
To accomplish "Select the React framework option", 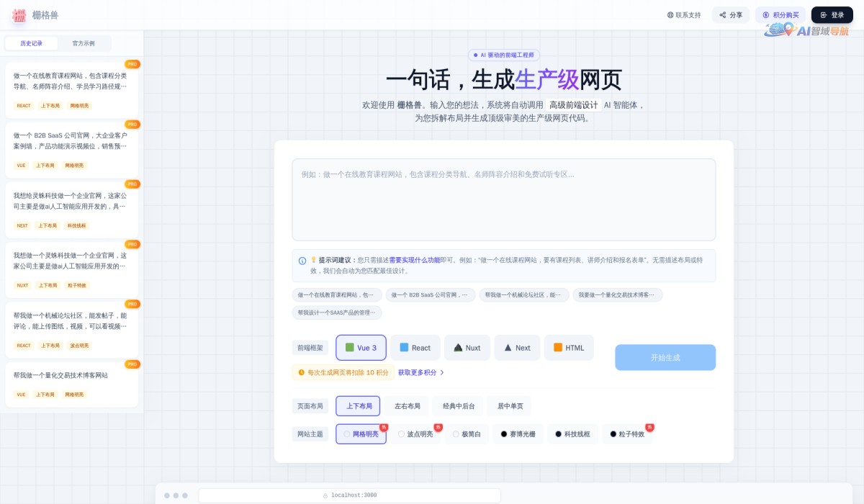I will click(415, 348).
